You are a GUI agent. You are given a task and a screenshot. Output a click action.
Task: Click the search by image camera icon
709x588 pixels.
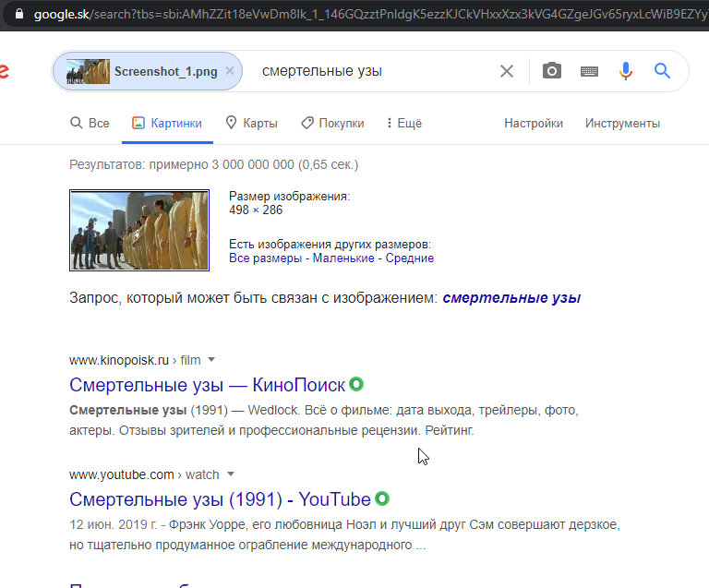coord(552,71)
